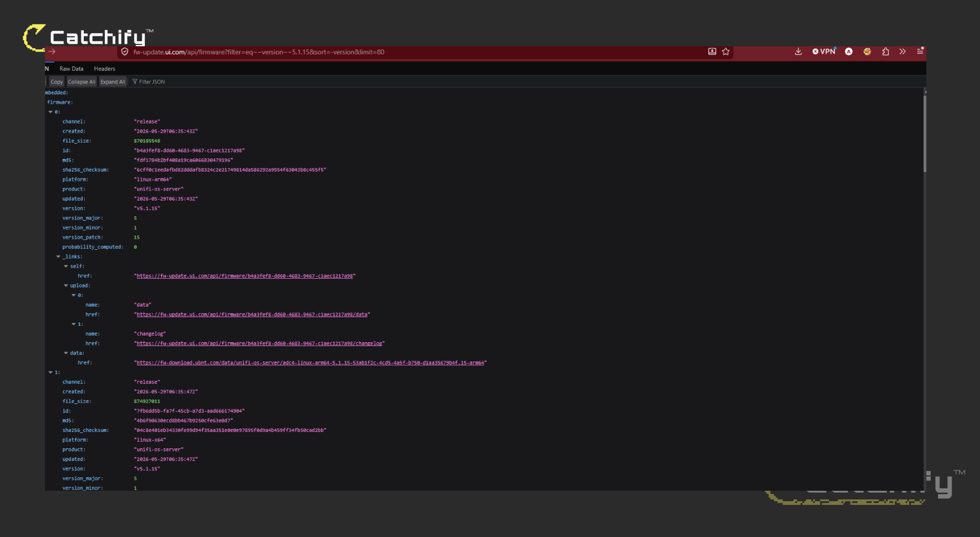This screenshot has width=980, height=537.
Task: Select created value "2026-05-29T06:35:47Z" in item 1
Action: [166, 391]
